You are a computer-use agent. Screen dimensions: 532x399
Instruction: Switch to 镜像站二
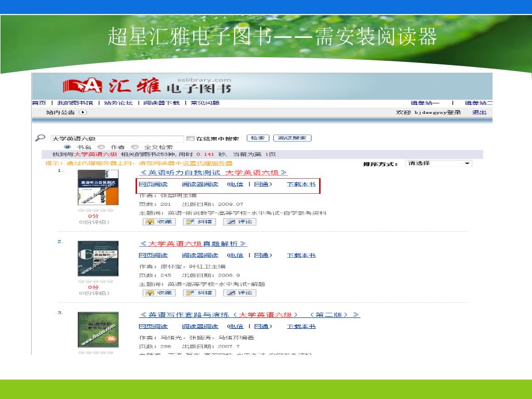478,103
